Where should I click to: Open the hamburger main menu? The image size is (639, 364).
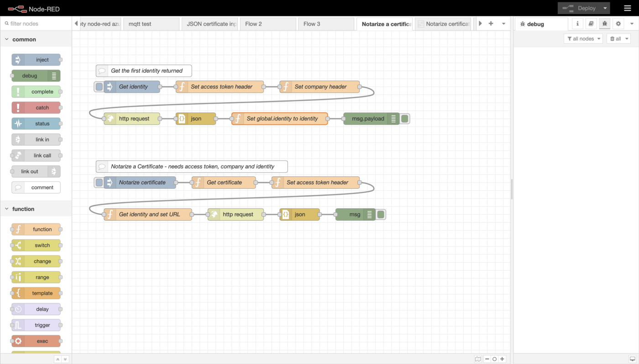628,8
